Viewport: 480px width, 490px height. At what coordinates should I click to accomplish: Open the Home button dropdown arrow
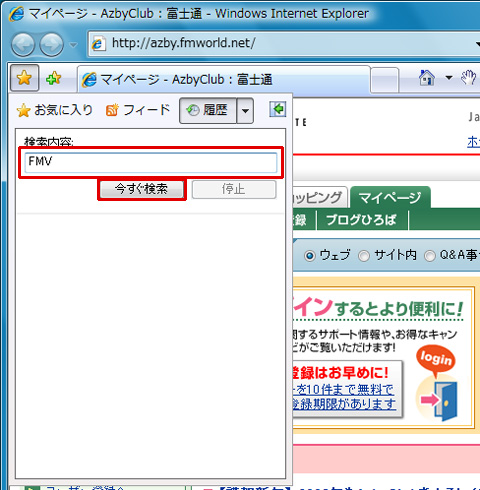tap(449, 78)
